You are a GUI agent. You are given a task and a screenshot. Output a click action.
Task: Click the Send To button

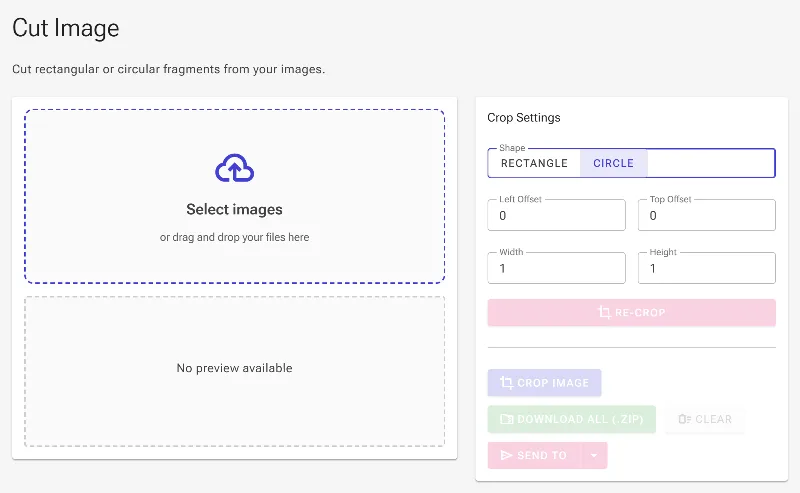(535, 455)
